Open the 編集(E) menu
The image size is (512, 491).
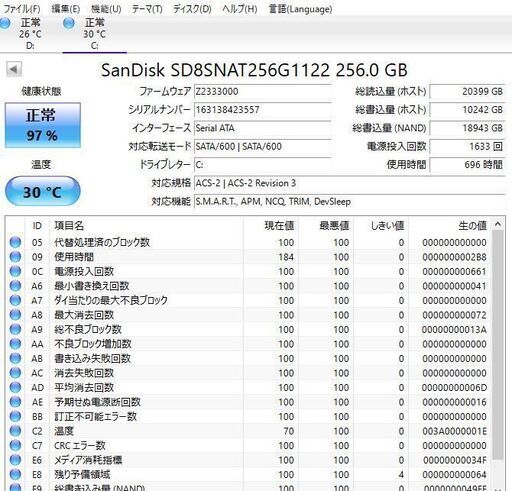66,9
